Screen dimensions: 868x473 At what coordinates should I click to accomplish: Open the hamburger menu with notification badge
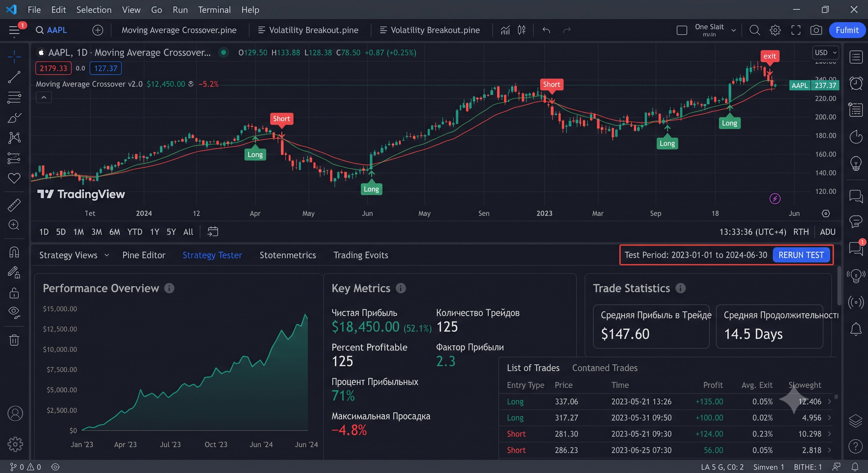point(14,30)
